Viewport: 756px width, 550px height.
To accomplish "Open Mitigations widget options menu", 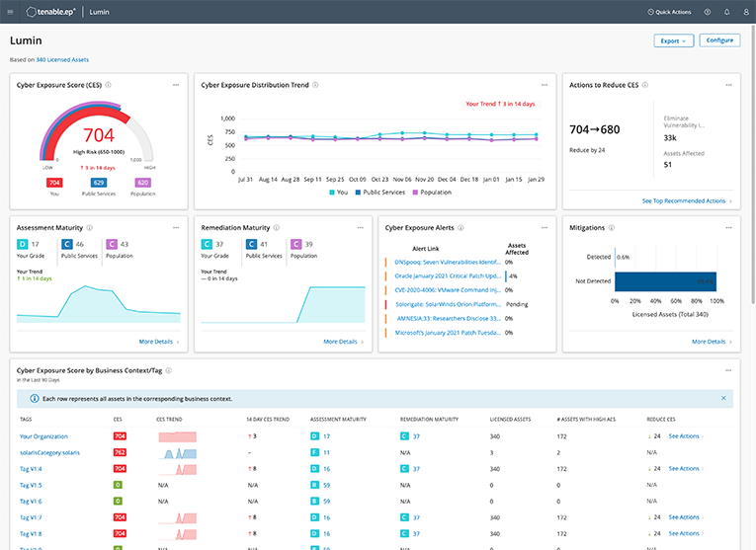I will click(729, 228).
